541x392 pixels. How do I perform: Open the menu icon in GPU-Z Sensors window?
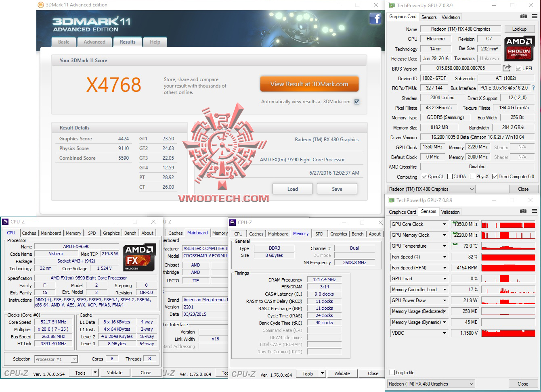pyautogui.click(x=534, y=211)
